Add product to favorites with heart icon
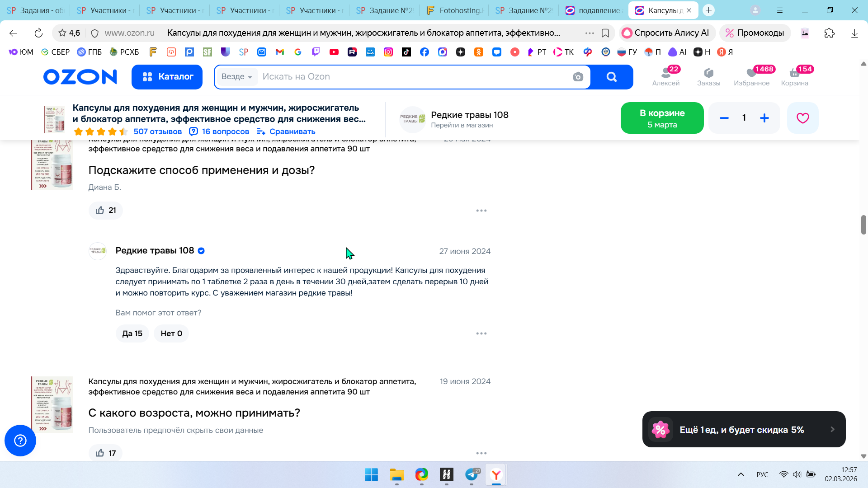Image resolution: width=868 pixels, height=488 pixels. 802,118
